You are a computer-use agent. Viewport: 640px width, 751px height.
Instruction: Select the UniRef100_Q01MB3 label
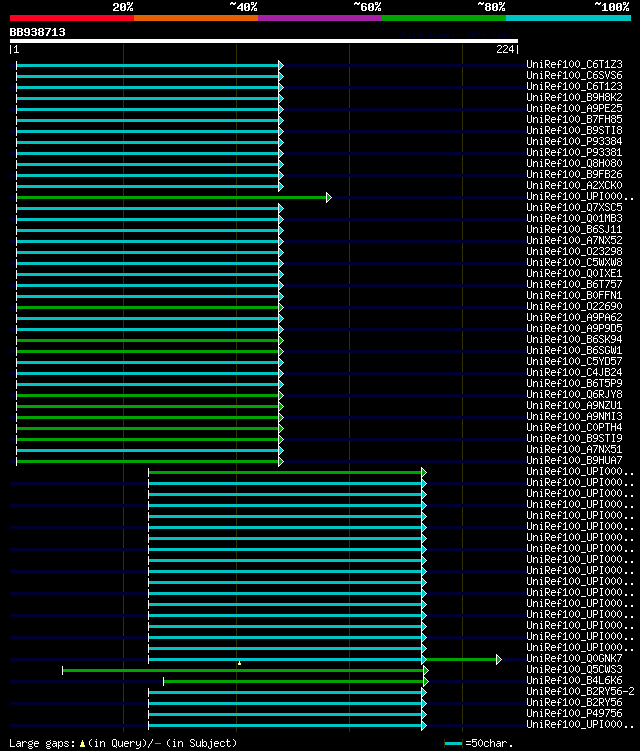point(574,218)
